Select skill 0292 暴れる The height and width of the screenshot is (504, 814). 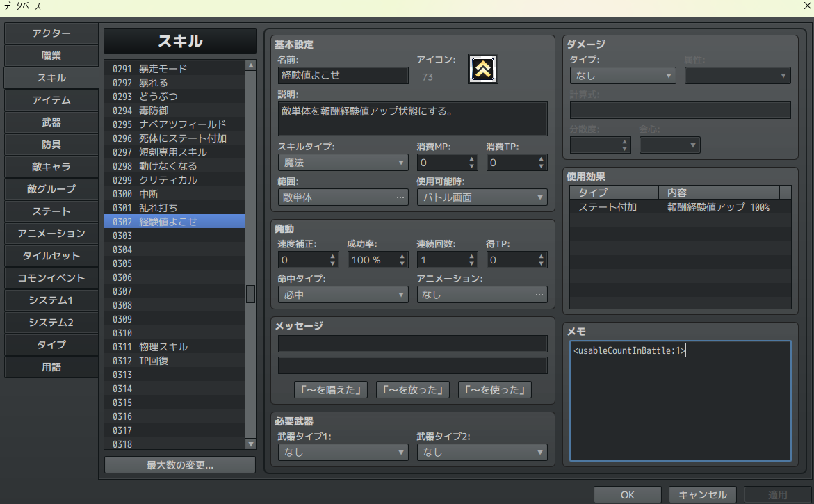[174, 83]
